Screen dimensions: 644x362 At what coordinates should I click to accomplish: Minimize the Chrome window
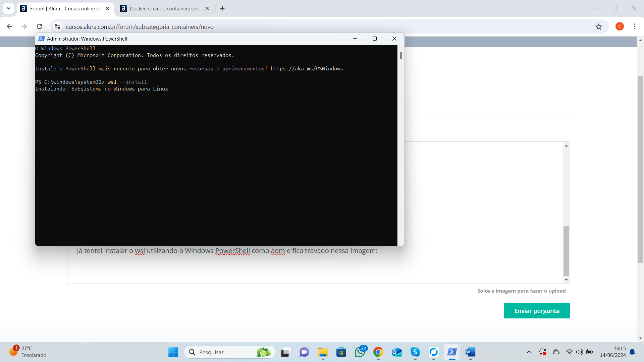pos(596,8)
